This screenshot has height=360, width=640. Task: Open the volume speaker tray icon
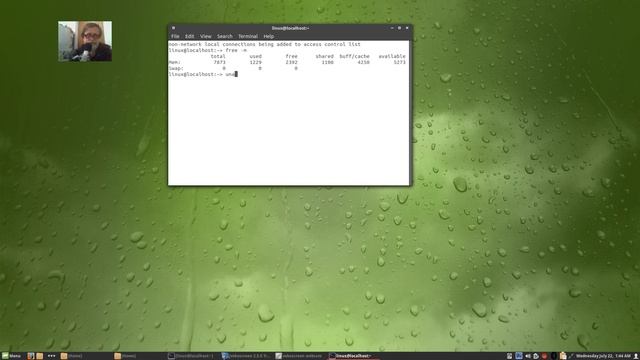coord(528,356)
